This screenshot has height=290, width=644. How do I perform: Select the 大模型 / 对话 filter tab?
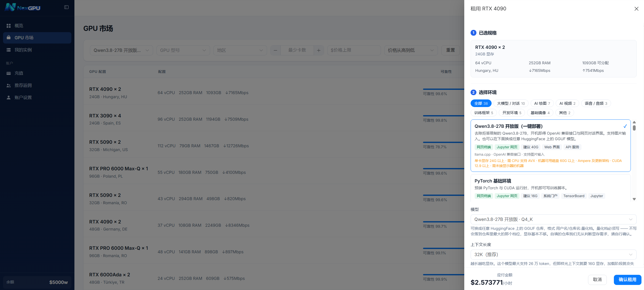[511, 103]
